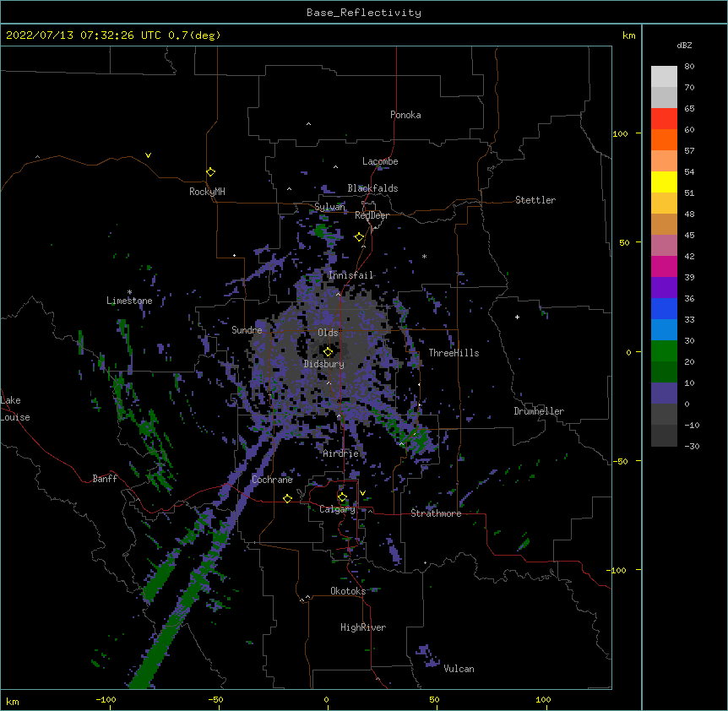Click the dark orange swatch between 60 and 57
This screenshot has height=711, width=728.
(x=664, y=139)
